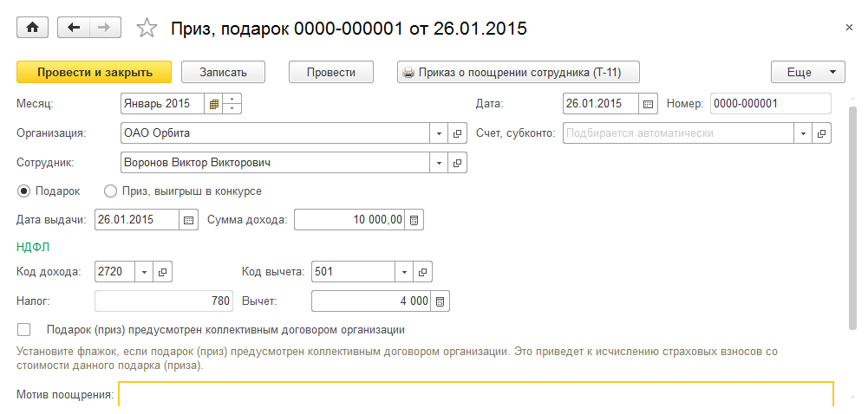868x414 pixels.
Task: Click the Организация field ОАО Орбита
Action: click(x=275, y=133)
